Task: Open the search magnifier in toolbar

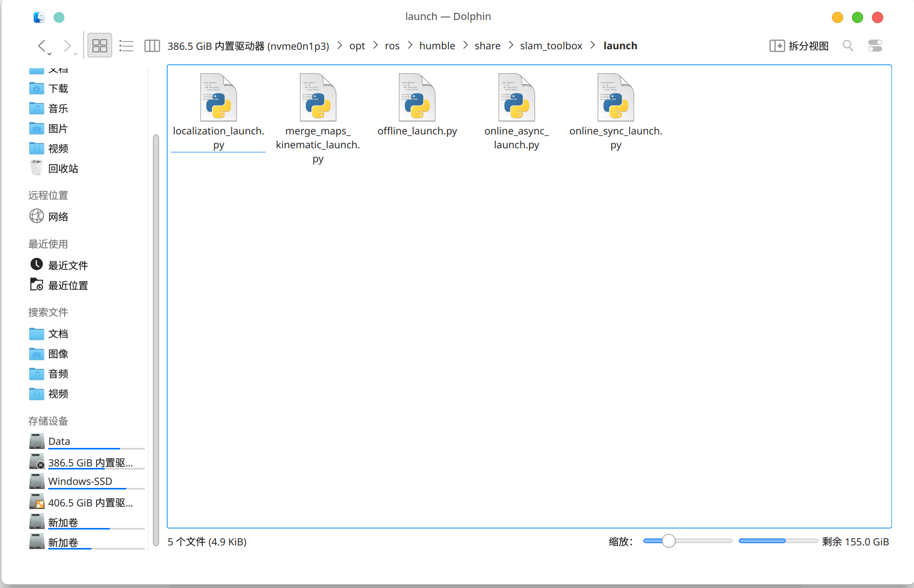Action: point(848,46)
